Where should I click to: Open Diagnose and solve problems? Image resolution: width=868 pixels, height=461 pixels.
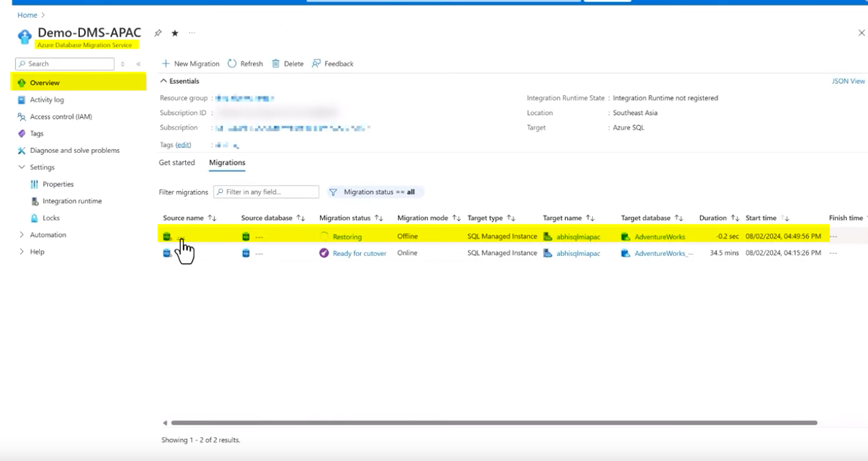(x=74, y=151)
